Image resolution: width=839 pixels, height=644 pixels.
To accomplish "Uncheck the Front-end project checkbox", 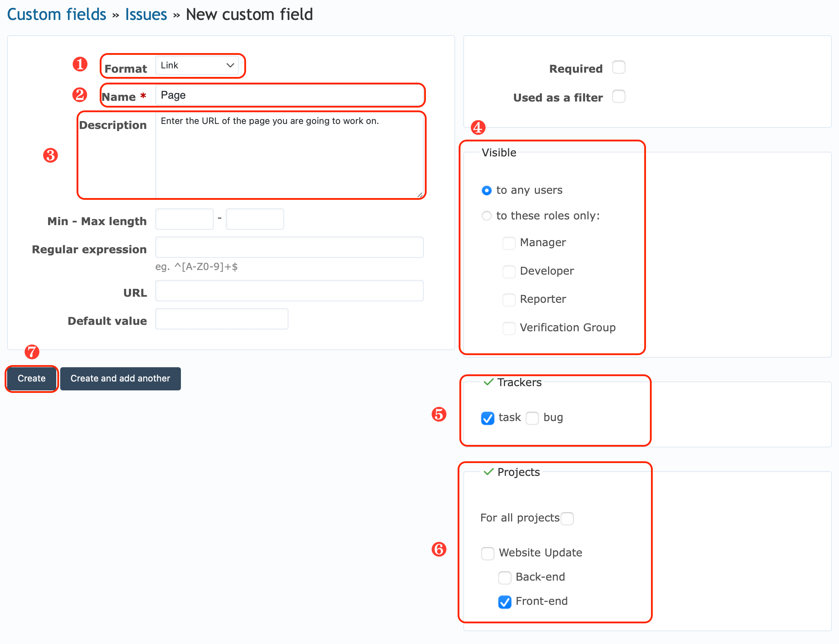I will point(505,602).
